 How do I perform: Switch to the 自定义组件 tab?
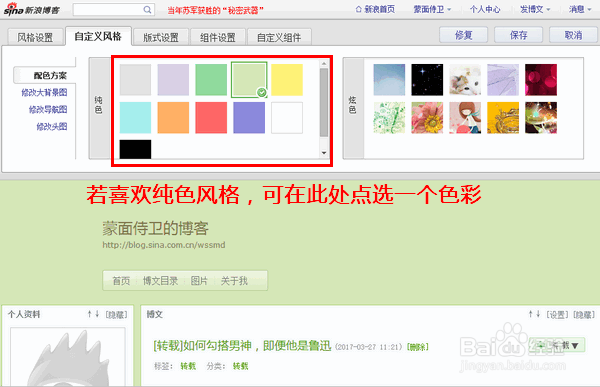pos(279,37)
